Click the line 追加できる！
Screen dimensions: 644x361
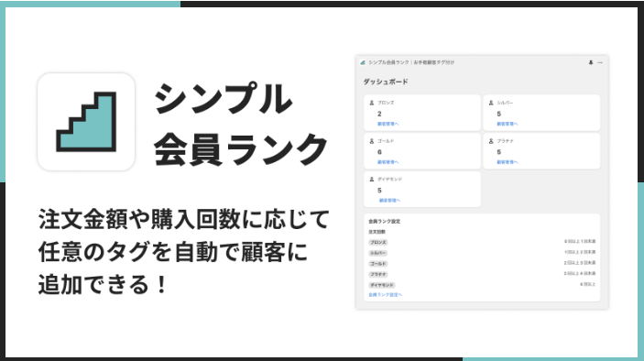(104, 284)
